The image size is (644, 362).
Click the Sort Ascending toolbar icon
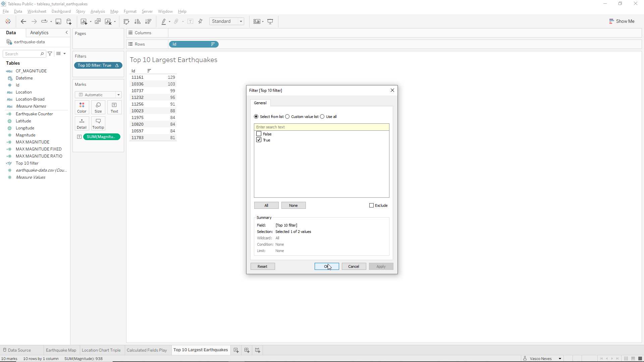click(137, 21)
